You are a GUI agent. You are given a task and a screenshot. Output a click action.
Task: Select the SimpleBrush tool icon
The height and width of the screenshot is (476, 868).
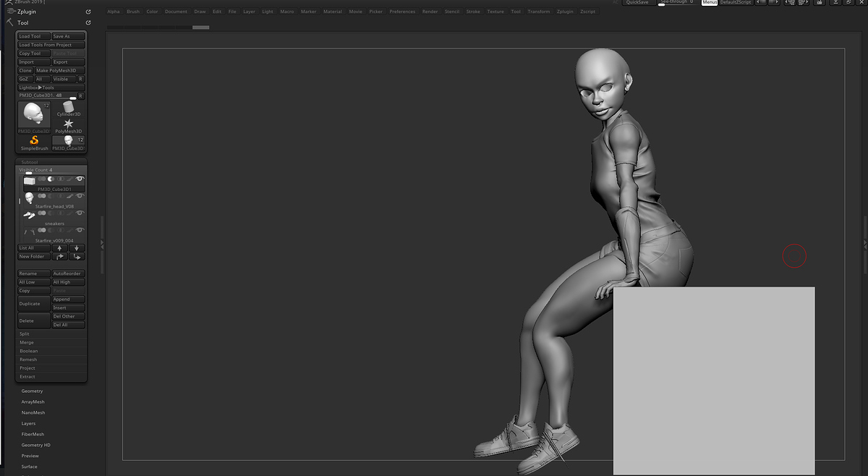click(34, 140)
